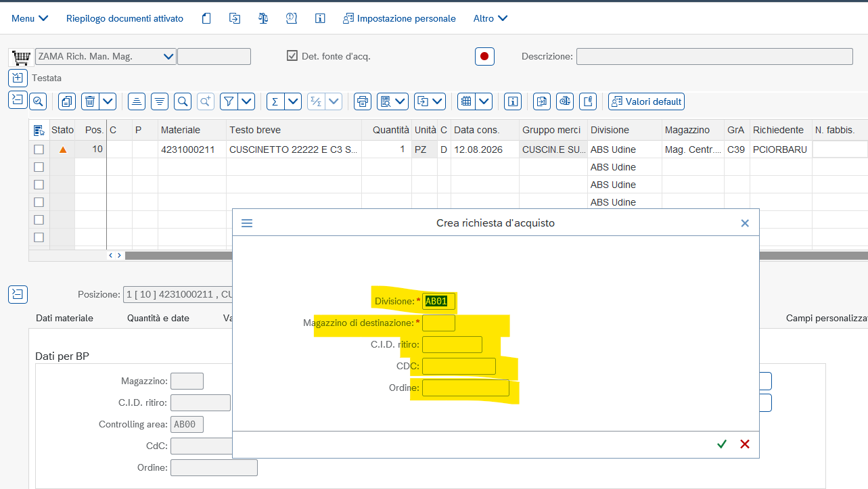Cancel dialog with red X icon
This screenshot has width=868, height=489.
pos(745,444)
